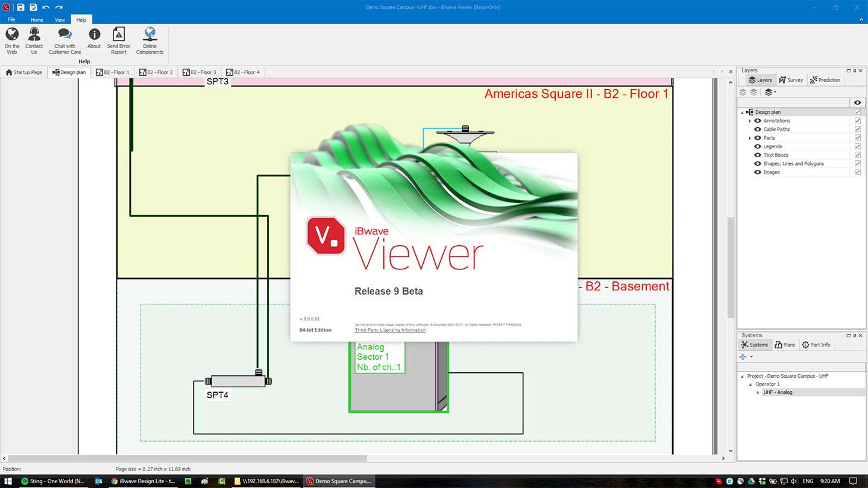Expand the Parts layer node

coord(750,138)
